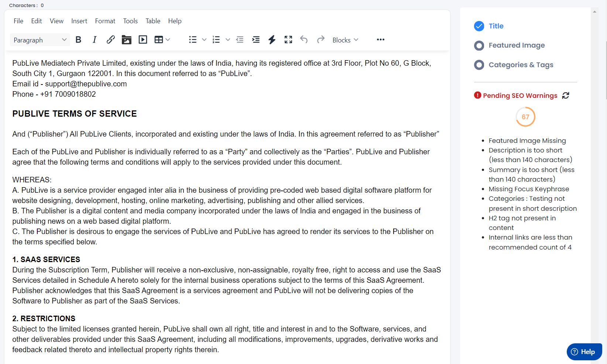Open the Table menu
This screenshot has width=607, height=364.
click(153, 21)
